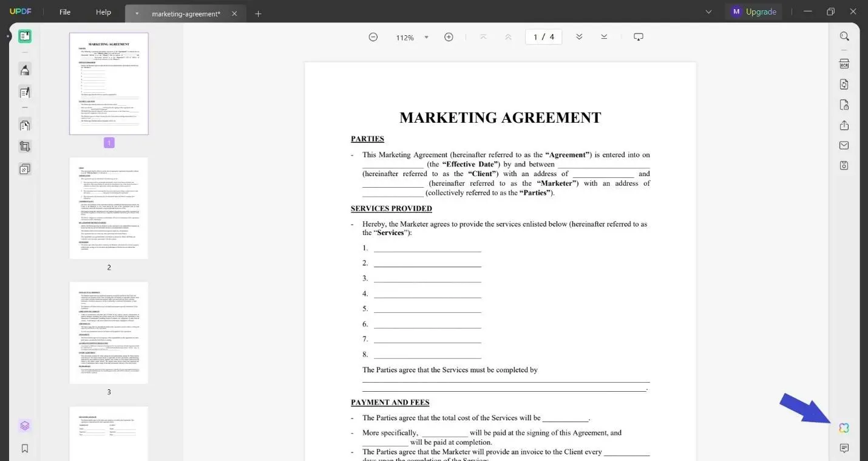Open the Organize Pages tool
Screen dimensions: 868x461
(x=25, y=126)
